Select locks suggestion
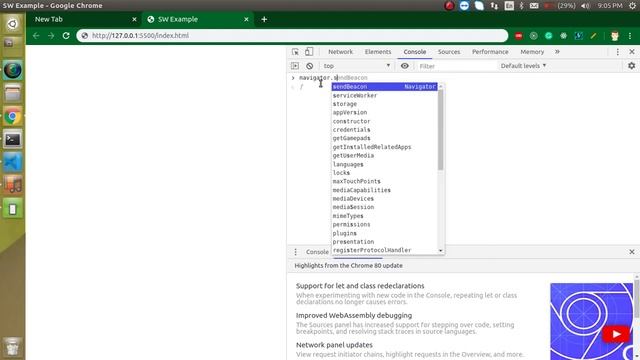This screenshot has width=640, height=360. click(384, 173)
